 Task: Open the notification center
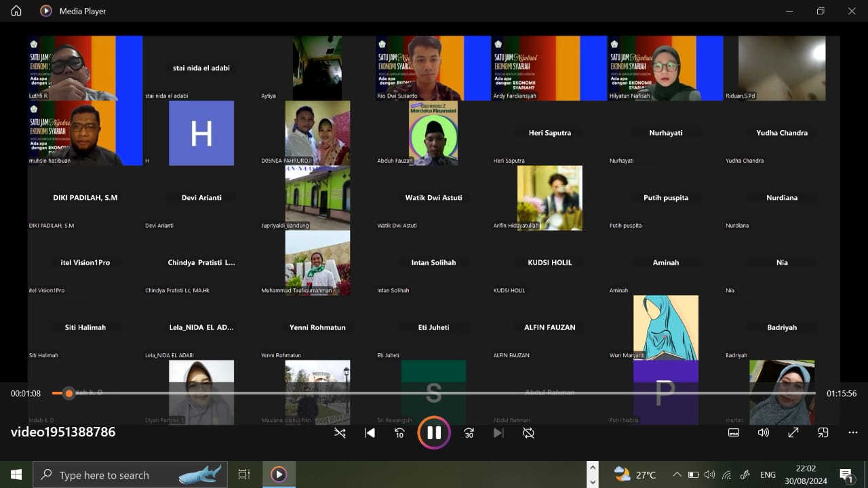tap(846, 474)
